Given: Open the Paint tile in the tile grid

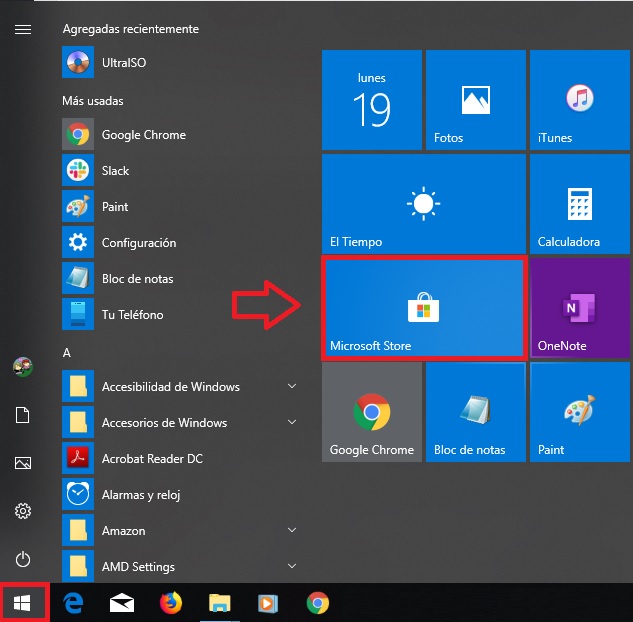Looking at the screenshot, I should [579, 412].
